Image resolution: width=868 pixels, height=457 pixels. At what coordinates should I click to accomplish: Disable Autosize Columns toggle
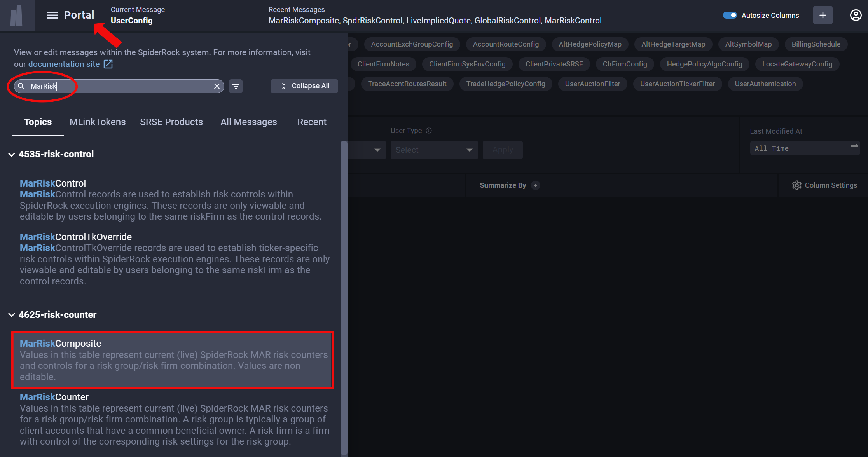730,15
